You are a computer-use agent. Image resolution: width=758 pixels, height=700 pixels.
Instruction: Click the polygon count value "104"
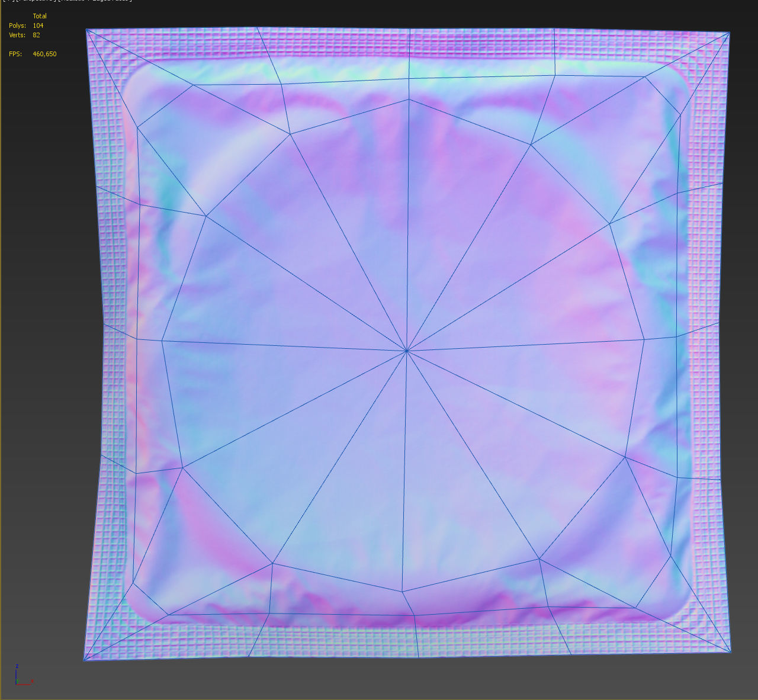[x=38, y=25]
